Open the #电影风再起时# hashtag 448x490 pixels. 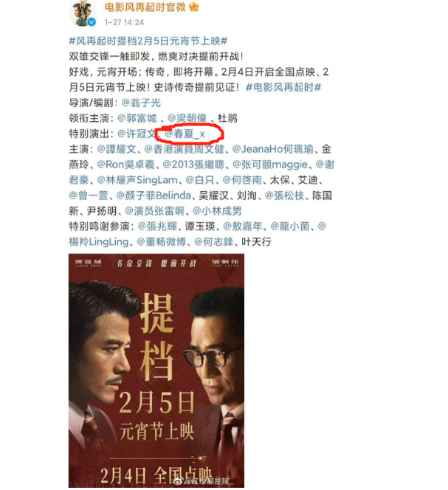pyautogui.click(x=283, y=87)
